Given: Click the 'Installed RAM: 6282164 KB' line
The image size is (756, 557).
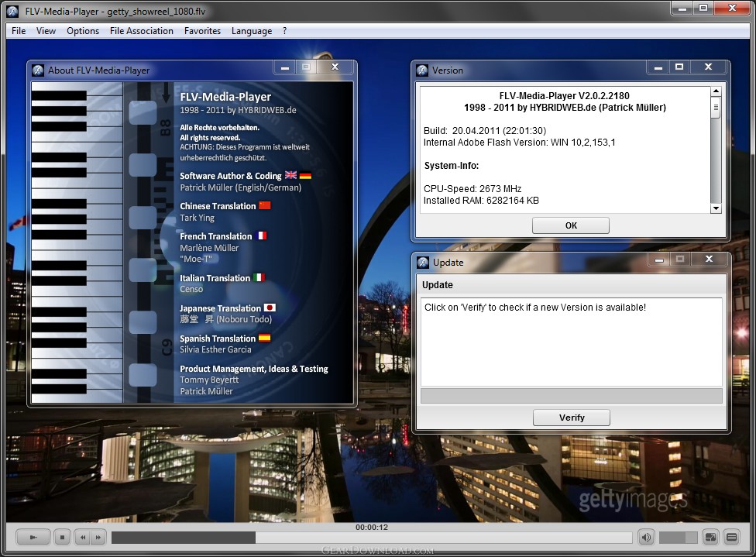Looking at the screenshot, I should click(481, 200).
